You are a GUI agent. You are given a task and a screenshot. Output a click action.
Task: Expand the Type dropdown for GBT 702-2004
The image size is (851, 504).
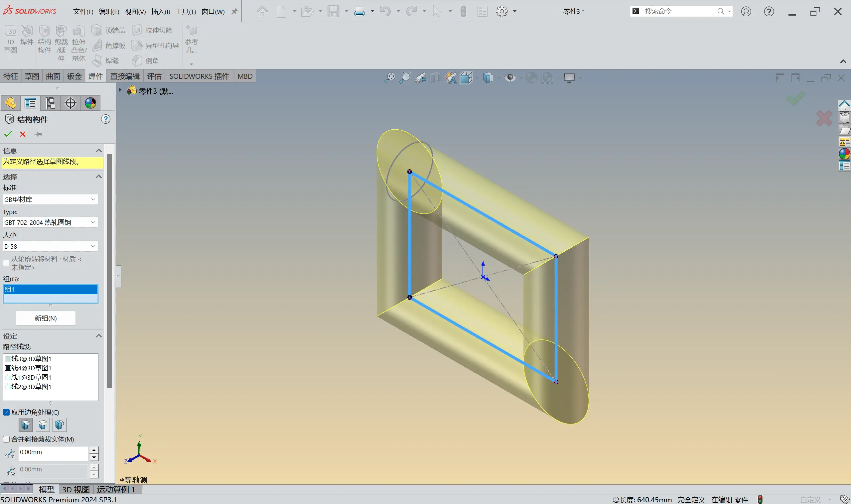[50, 222]
